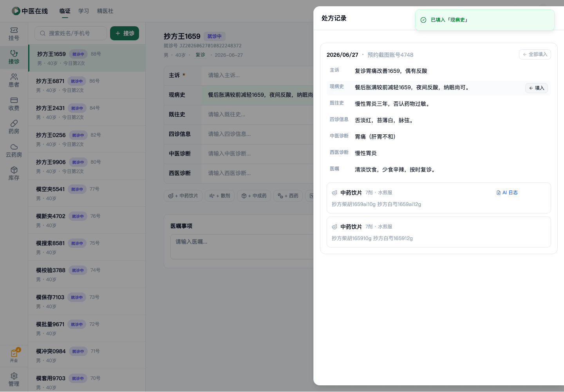Click 四诊信息 record 舌淡红，苔薄白

point(385,120)
